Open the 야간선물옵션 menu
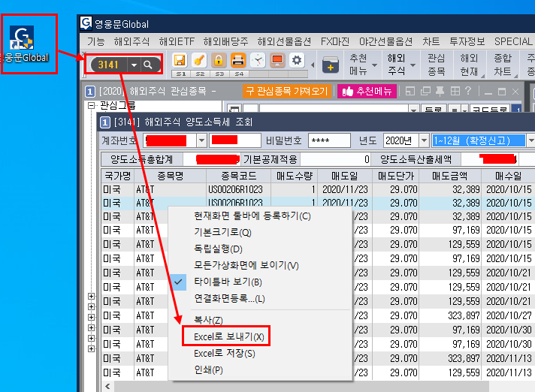Screen dimensions: 535x392 coord(385,41)
